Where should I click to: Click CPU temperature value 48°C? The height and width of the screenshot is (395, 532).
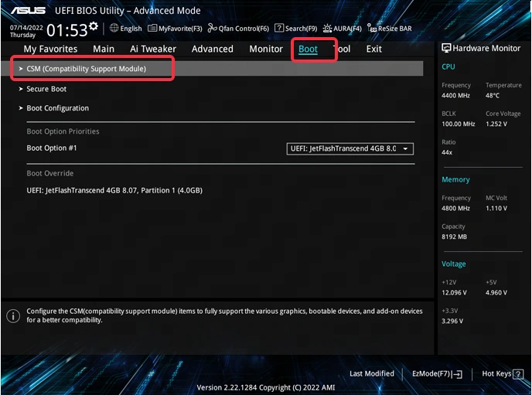[493, 96]
